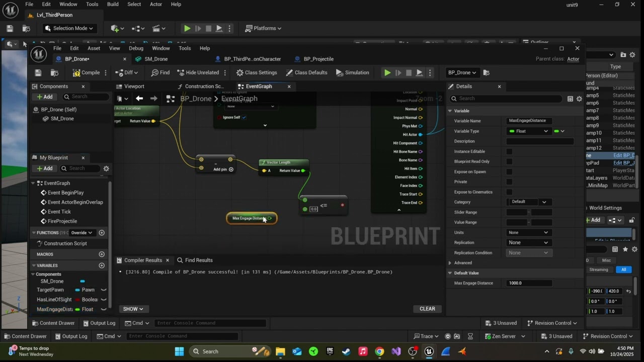Viewport: 644px width, 362px height.
Task: Toggle HasLineOfSight variable visibility eye
Action: 104,300
